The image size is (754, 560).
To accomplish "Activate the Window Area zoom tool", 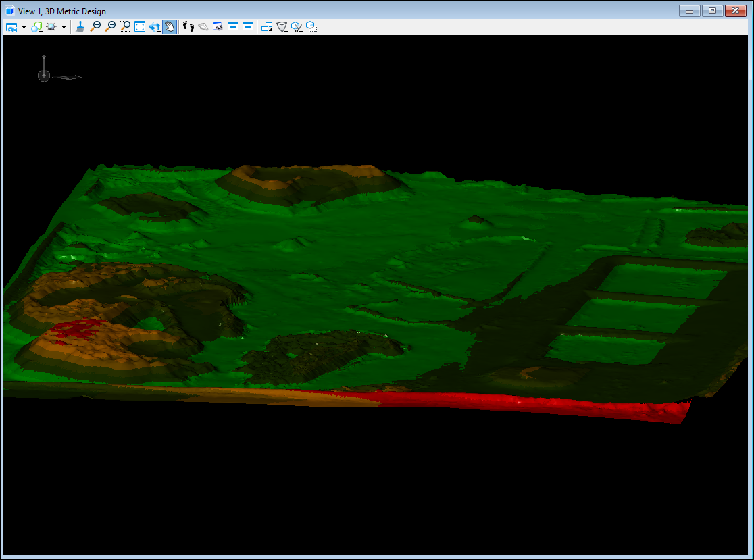I will click(x=125, y=27).
